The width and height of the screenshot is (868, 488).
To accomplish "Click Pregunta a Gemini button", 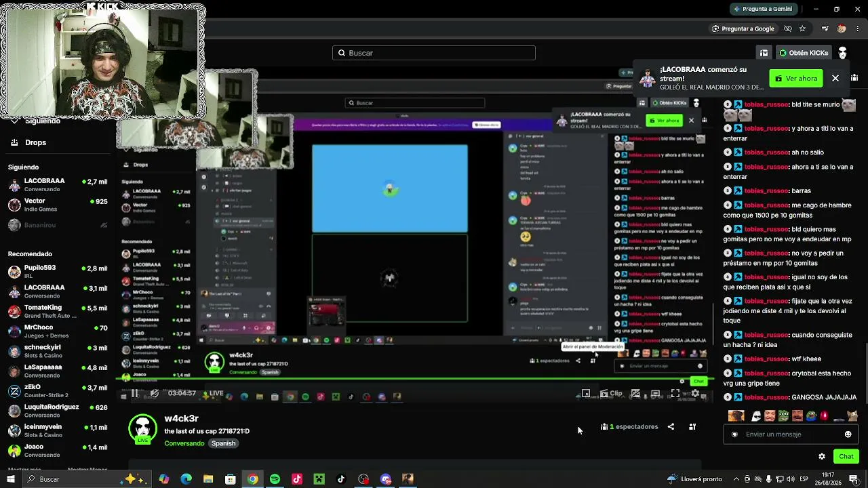I will 762,9.
